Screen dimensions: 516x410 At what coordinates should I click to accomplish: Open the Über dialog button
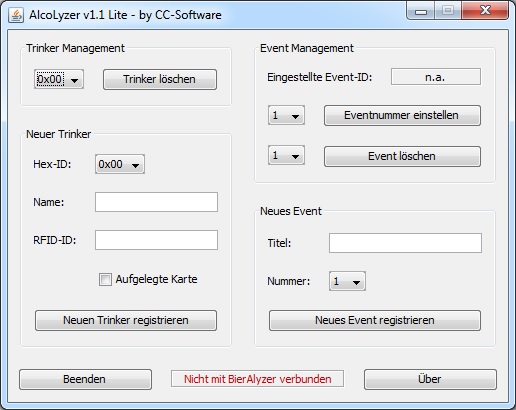pos(430,379)
